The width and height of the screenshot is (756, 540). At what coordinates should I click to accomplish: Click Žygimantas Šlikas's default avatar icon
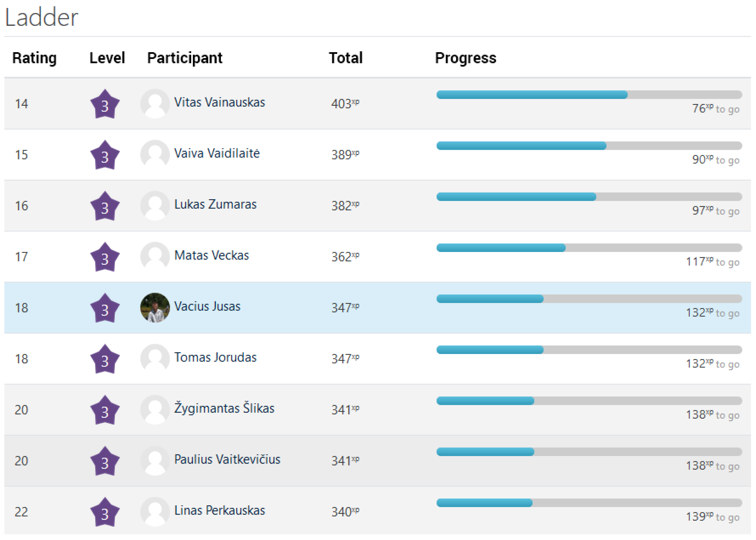click(x=155, y=410)
